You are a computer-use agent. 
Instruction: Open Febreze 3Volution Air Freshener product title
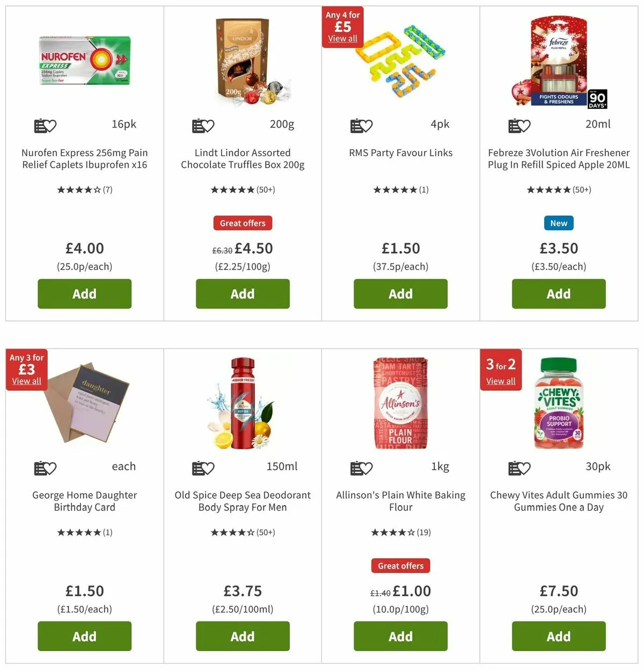(x=559, y=159)
